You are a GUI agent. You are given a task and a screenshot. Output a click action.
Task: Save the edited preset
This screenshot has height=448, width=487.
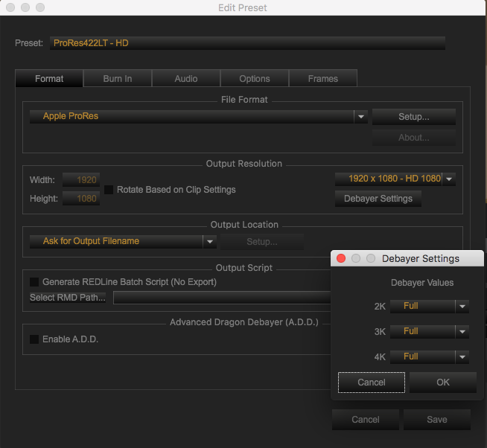point(436,420)
